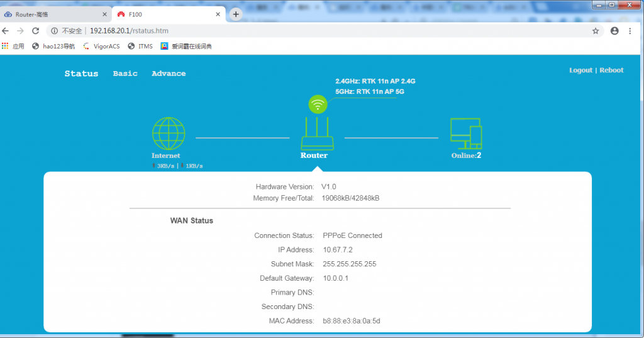Image resolution: width=644 pixels, height=338 pixels.
Task: Click the site security info icon
Action: coord(55,31)
